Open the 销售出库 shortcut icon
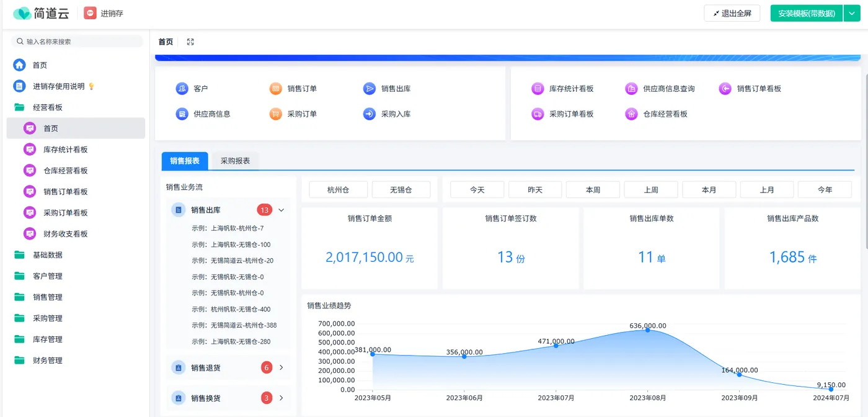 pyautogui.click(x=370, y=89)
